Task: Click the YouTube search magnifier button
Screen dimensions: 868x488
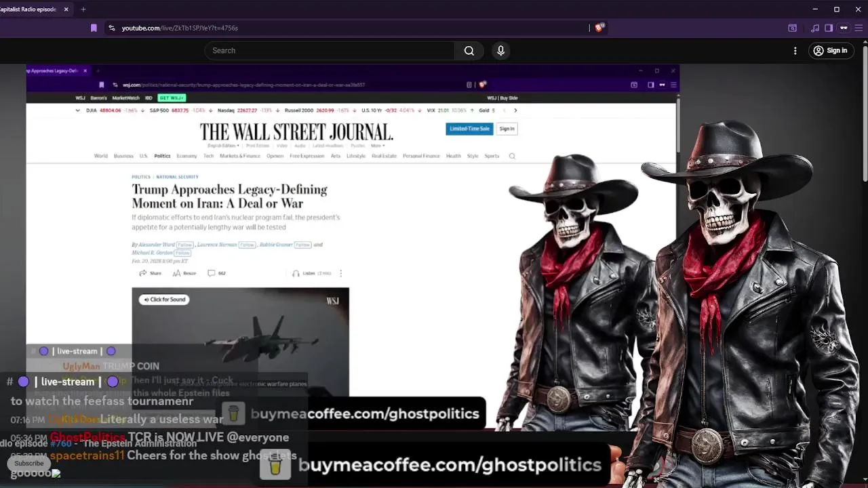Action: pos(469,51)
